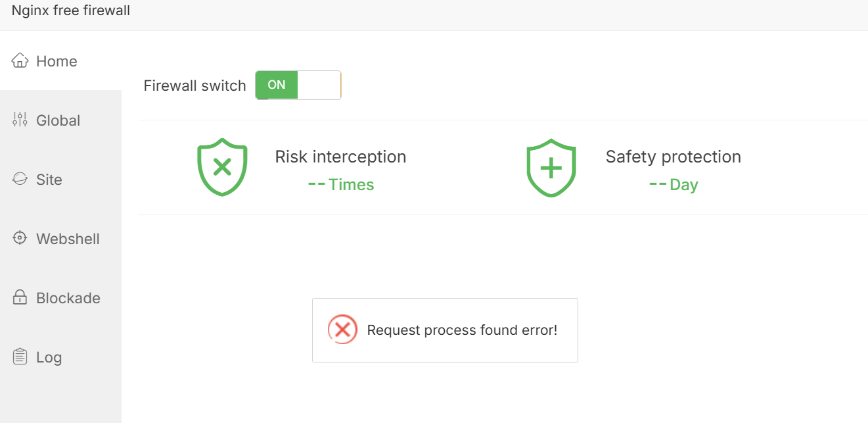Screen dimensions: 868x423
Task: Click the Risk interception heading
Action: pyautogui.click(x=340, y=157)
